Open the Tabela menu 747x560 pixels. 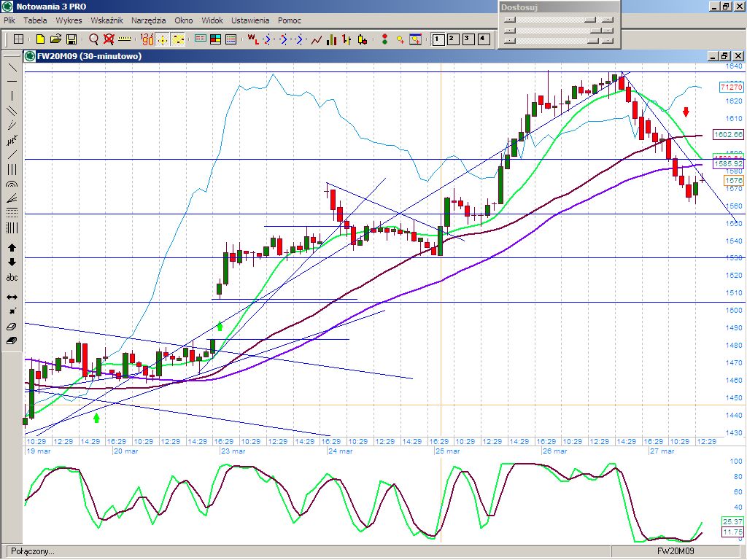tap(35, 20)
